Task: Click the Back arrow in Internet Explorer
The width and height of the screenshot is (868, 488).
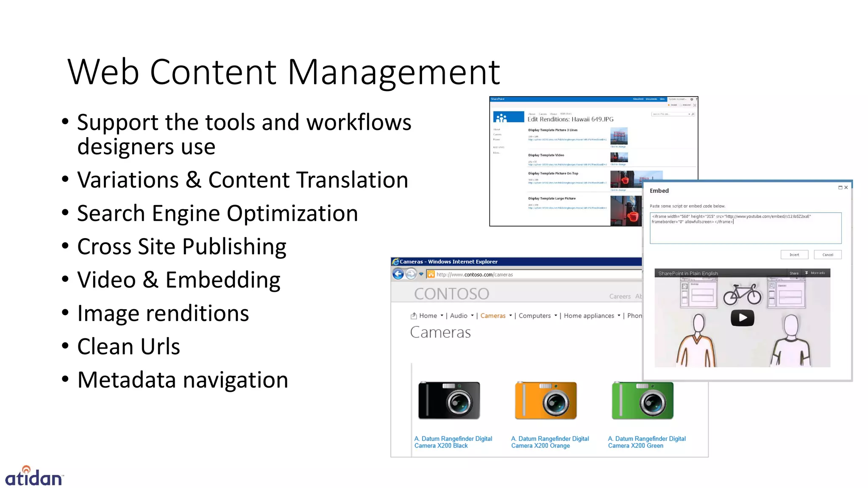Action: pyautogui.click(x=398, y=274)
